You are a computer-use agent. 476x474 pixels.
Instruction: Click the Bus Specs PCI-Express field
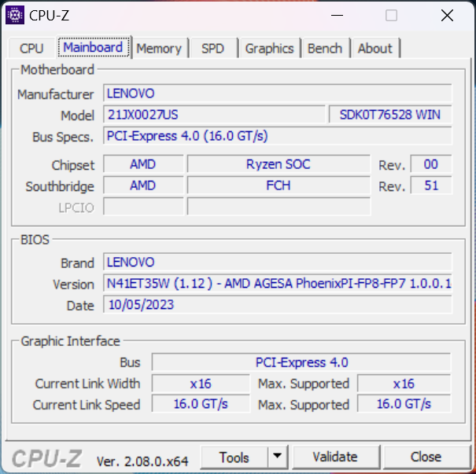point(278,135)
